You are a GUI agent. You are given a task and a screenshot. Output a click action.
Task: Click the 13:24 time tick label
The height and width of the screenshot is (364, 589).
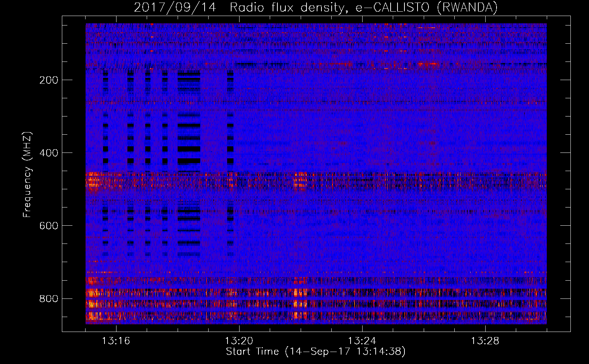[x=362, y=341]
